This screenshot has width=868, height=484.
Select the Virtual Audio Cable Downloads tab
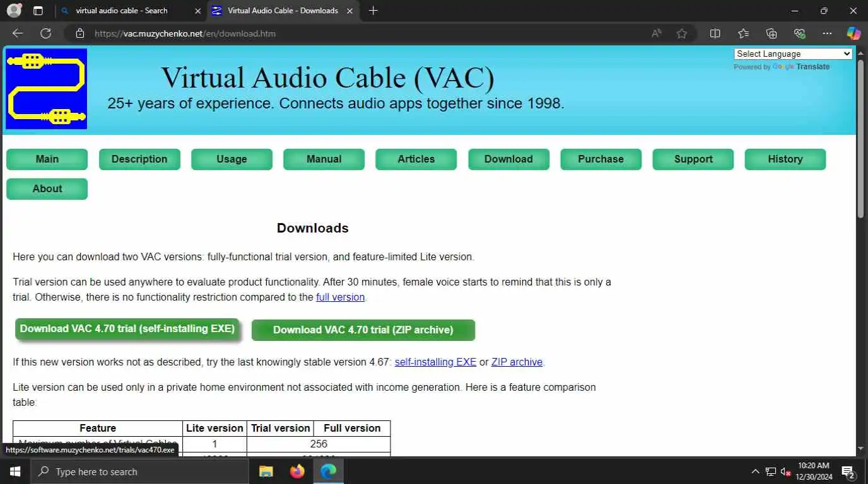(283, 11)
